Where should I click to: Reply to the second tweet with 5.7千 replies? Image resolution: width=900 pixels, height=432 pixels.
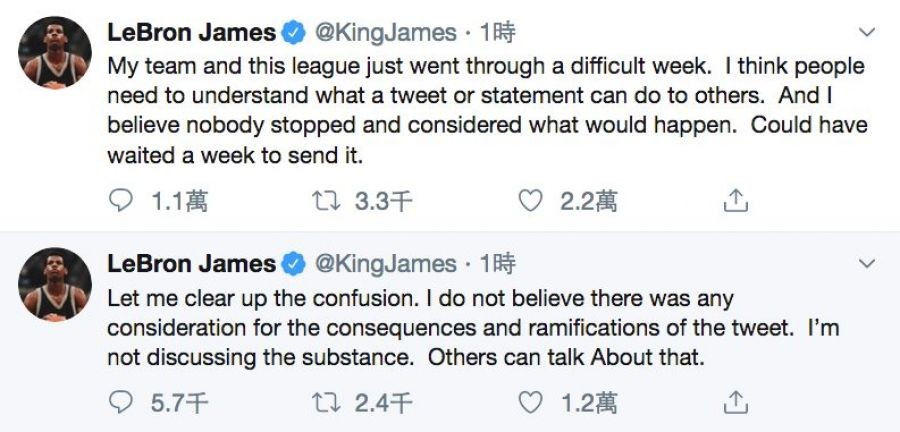(122, 402)
